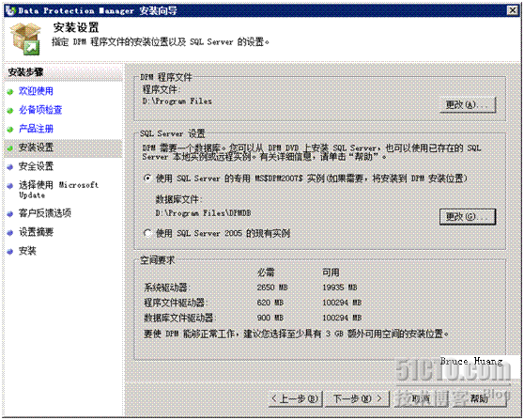
Task: Proceed with 下一步(N) button
Action: (357, 398)
